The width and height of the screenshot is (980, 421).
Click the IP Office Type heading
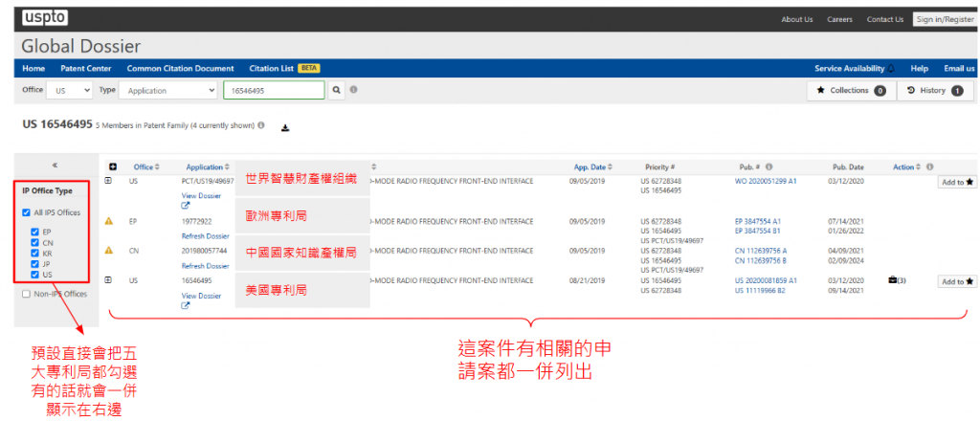[x=47, y=191]
